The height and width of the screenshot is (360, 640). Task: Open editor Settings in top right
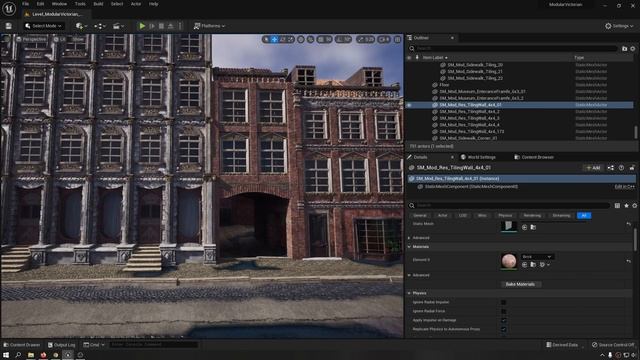point(619,26)
